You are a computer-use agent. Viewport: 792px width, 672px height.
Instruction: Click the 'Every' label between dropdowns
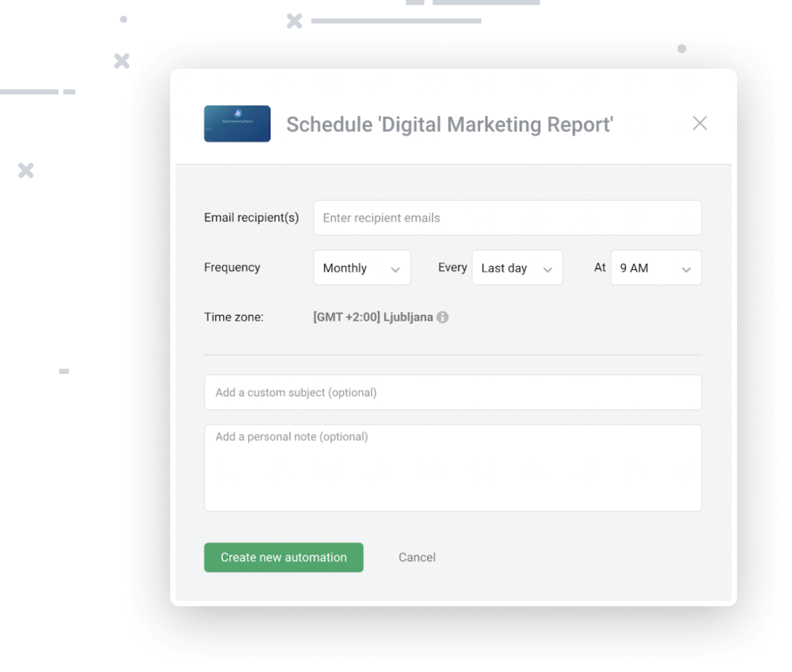pos(452,267)
